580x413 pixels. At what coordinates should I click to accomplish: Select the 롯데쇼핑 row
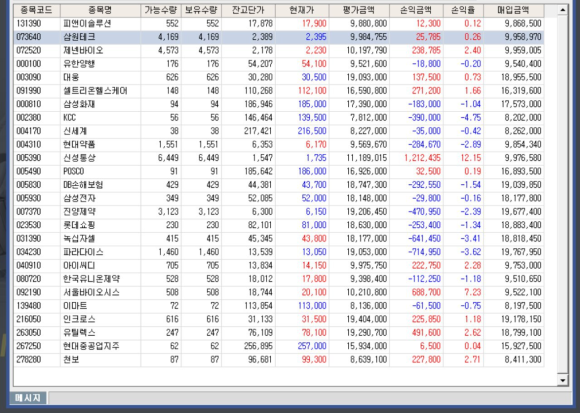(279, 225)
